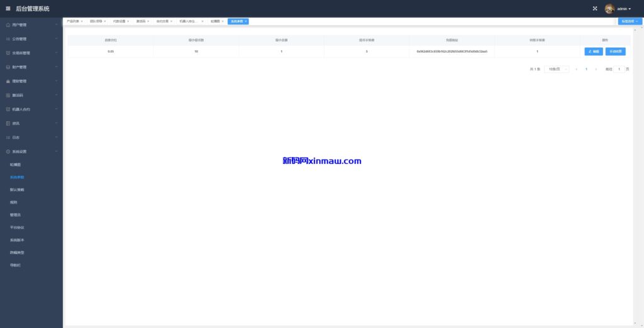Go to next page arrow in pagination
The width and height of the screenshot is (644, 328).
tap(596, 69)
